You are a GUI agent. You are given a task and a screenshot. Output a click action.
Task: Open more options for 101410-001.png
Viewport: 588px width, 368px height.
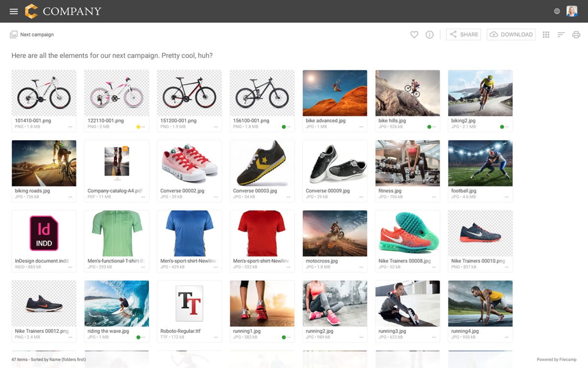(70, 127)
